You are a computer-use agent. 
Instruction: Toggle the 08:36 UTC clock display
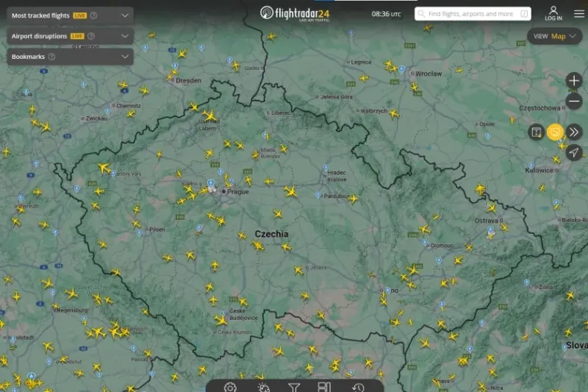pyautogui.click(x=386, y=14)
